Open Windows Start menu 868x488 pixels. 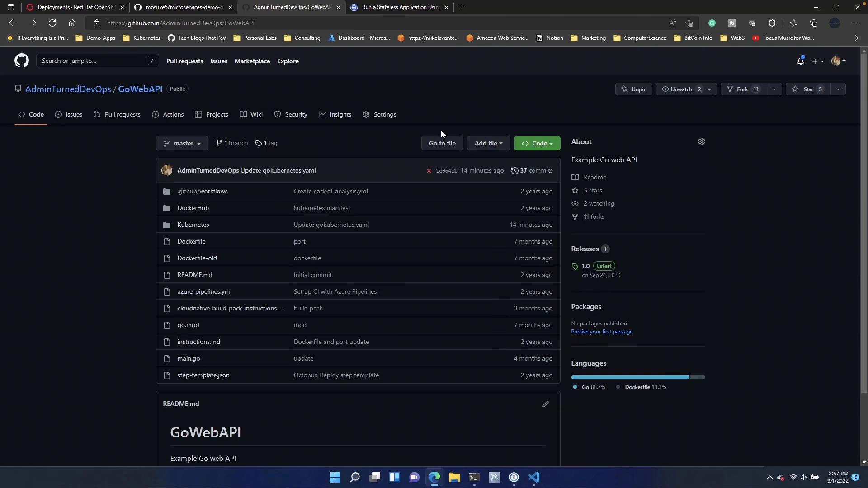click(335, 477)
